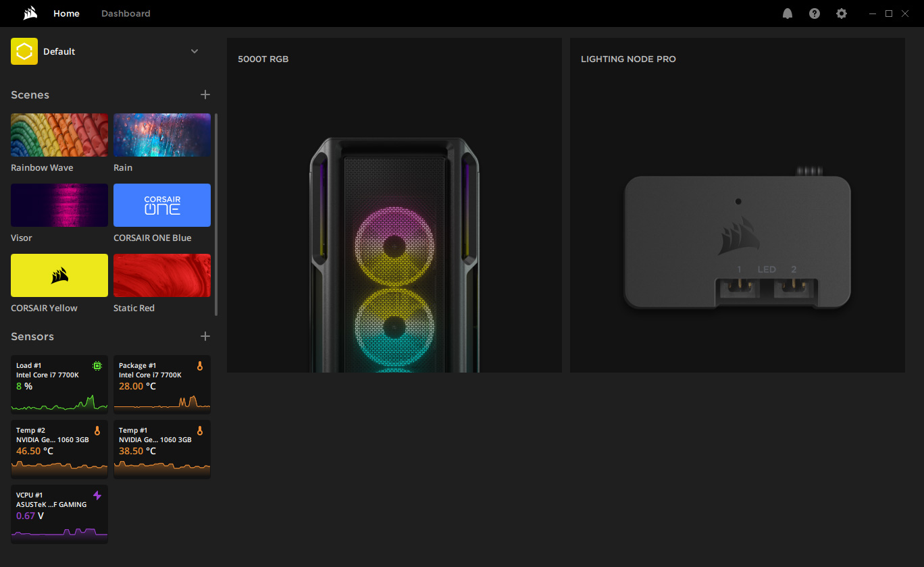Click the scenes list scrollbar
The width and height of the screenshot is (924, 567).
click(216, 215)
